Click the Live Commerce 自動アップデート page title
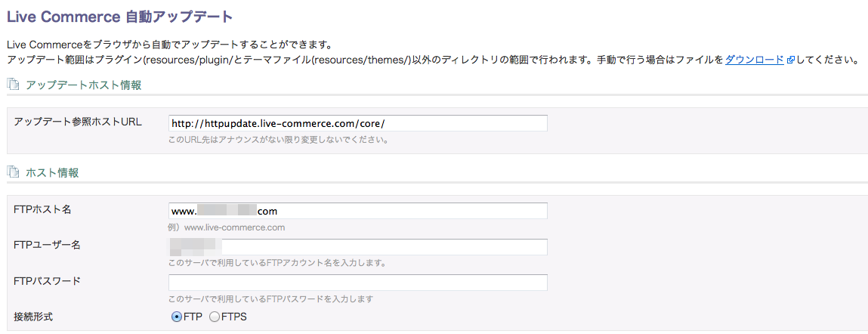868x334 pixels. [x=119, y=17]
